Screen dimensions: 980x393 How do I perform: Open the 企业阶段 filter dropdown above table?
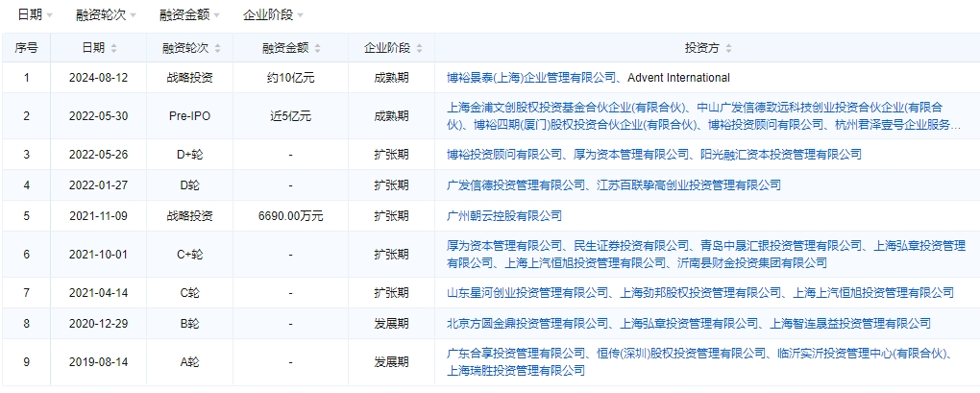[273, 15]
